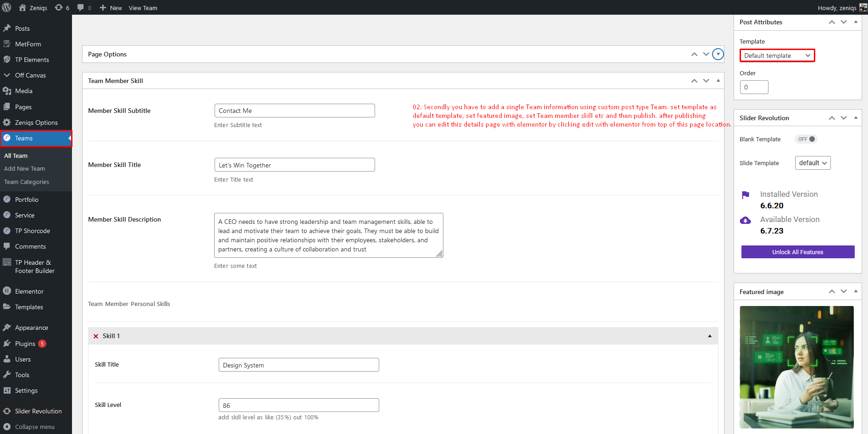
Task: Move Featured image panel down
Action: point(844,292)
